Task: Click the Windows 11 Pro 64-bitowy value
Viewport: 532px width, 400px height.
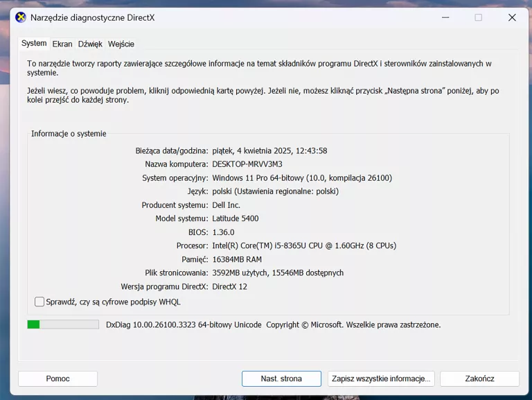Action: click(x=302, y=178)
